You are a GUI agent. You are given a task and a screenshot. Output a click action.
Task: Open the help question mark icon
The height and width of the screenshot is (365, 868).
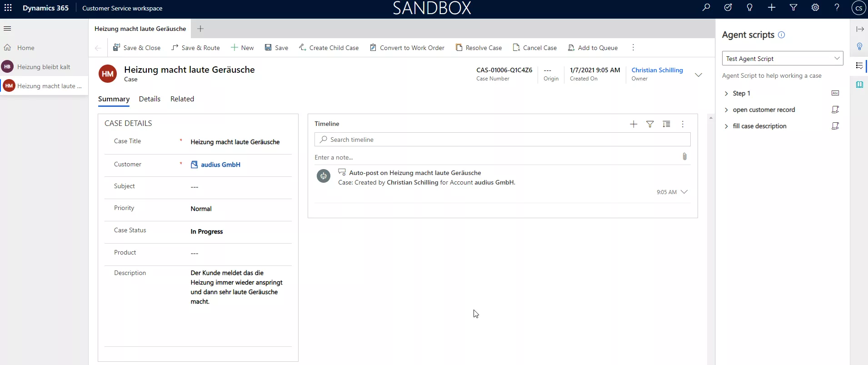point(837,8)
